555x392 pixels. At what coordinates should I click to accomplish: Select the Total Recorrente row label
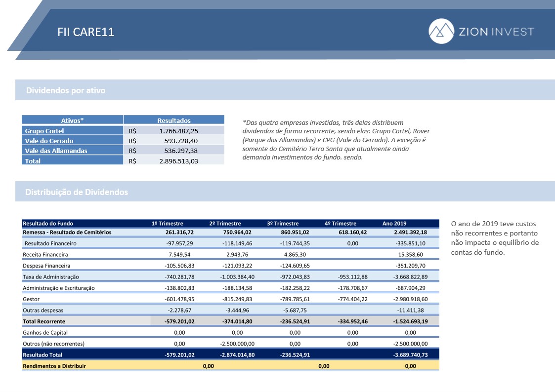44,321
